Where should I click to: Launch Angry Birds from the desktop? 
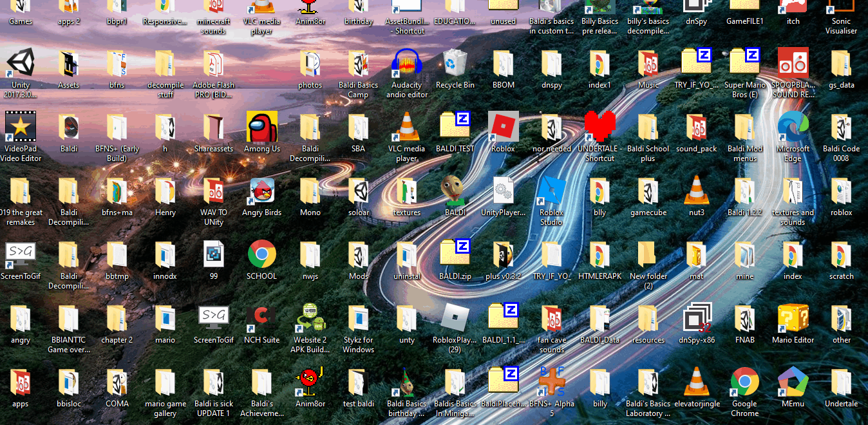pyautogui.click(x=262, y=191)
